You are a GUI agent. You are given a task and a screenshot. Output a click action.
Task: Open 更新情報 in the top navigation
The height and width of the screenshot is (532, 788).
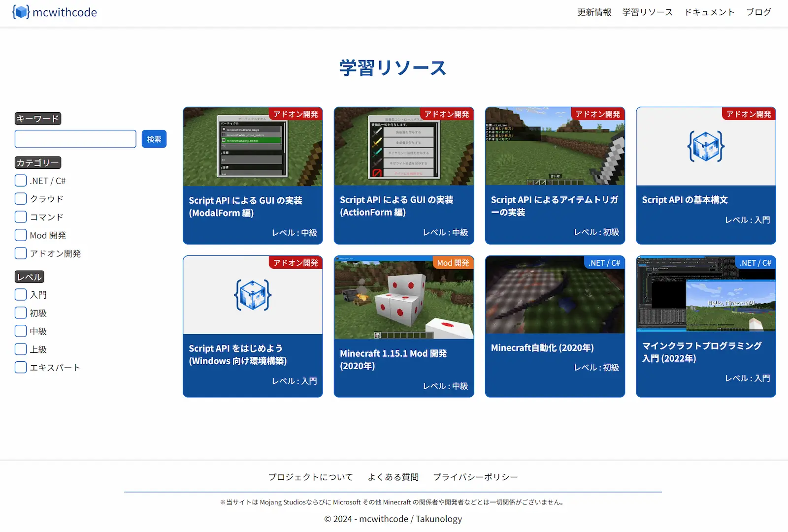click(594, 12)
